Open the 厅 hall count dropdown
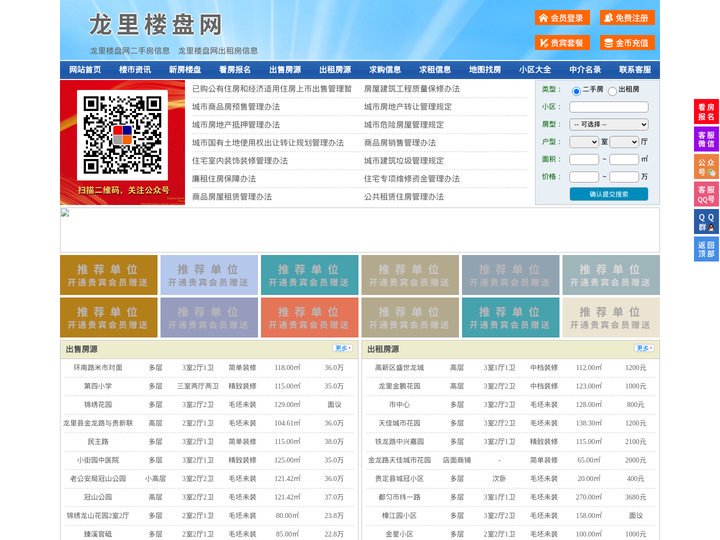 point(624,142)
